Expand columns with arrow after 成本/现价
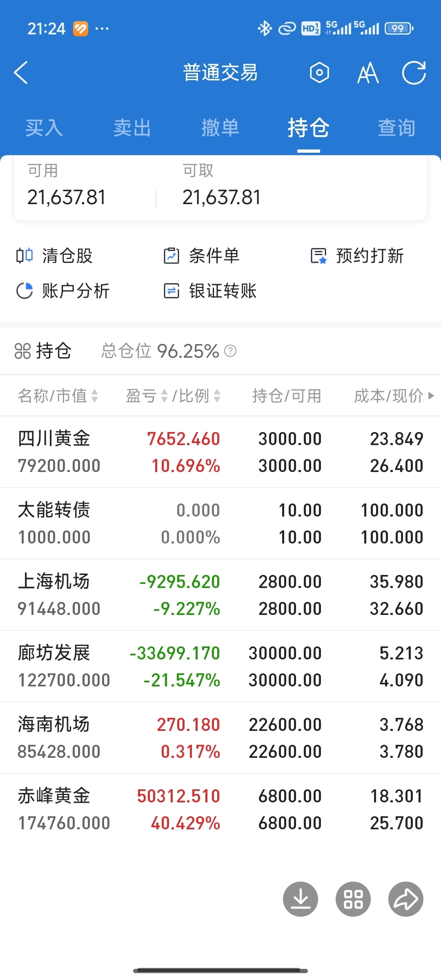Viewport: 441px width, 980px height. 431,396
